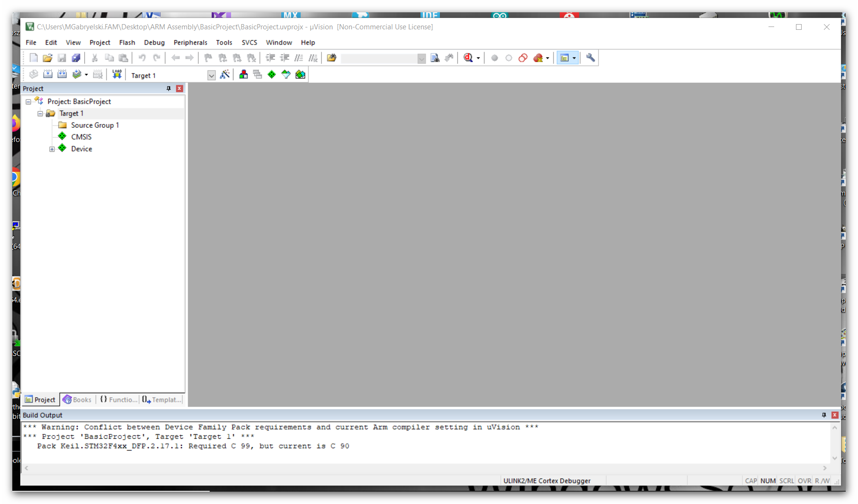The image size is (858, 504).
Task: Indent the selected lines with the indent icon
Action: point(270,58)
